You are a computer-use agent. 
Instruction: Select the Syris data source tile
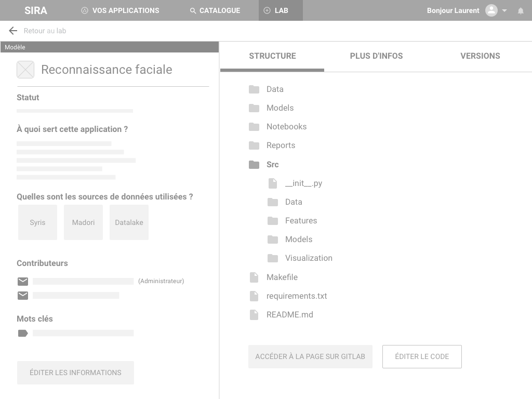pyautogui.click(x=37, y=222)
